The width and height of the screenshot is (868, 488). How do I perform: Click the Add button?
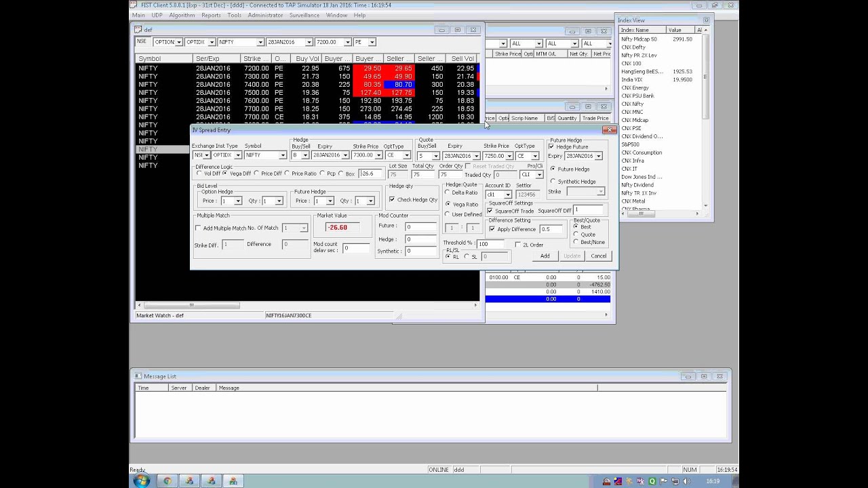point(545,256)
